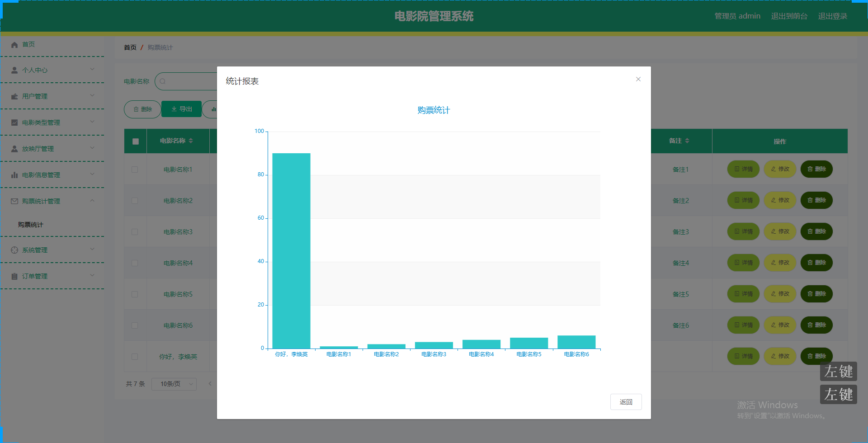Click the 电影名称 search input field
Image resolution: width=868 pixels, height=443 pixels.
(186, 81)
